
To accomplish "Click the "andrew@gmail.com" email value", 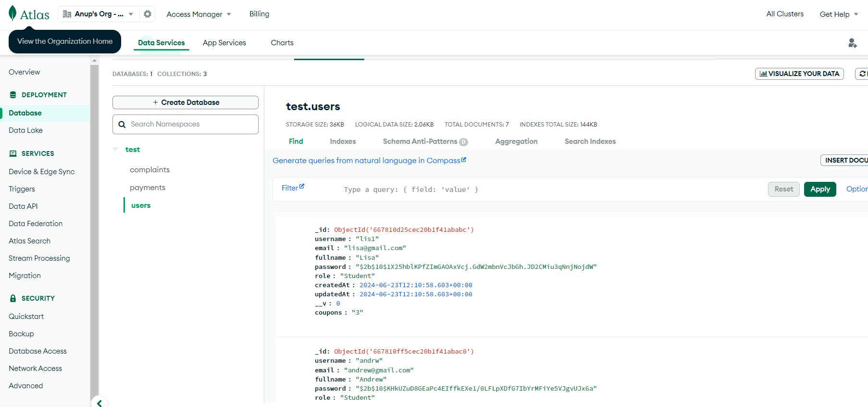I will 379,370.
